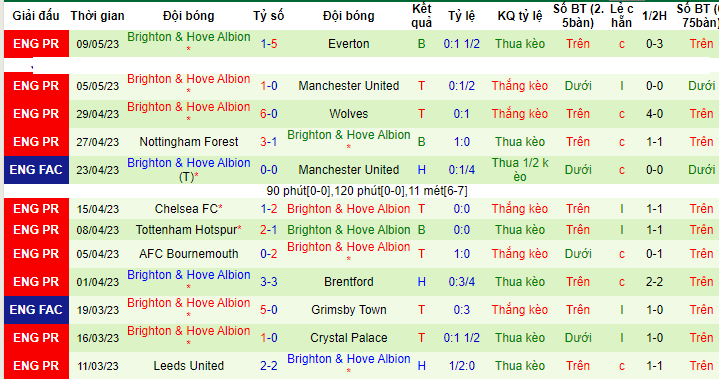Select the KQ tỷ lệ column header
The image size is (719, 379).
[x=520, y=16]
